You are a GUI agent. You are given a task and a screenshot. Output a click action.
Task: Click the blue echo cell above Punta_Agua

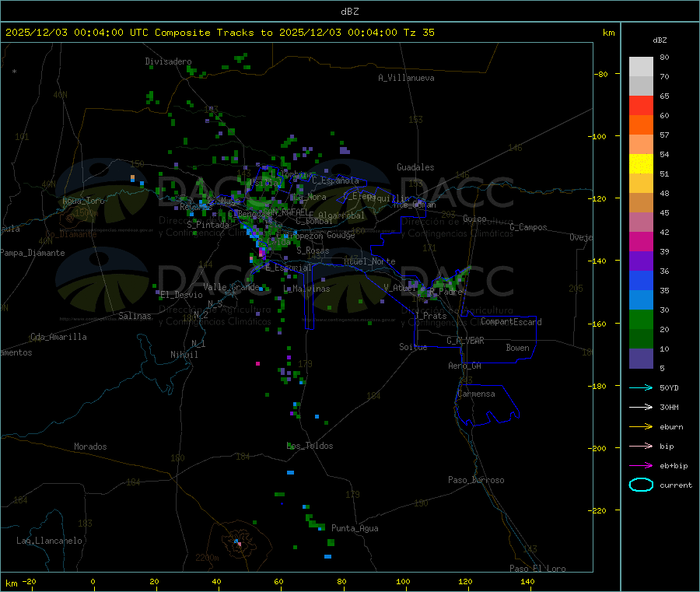click(x=306, y=506)
